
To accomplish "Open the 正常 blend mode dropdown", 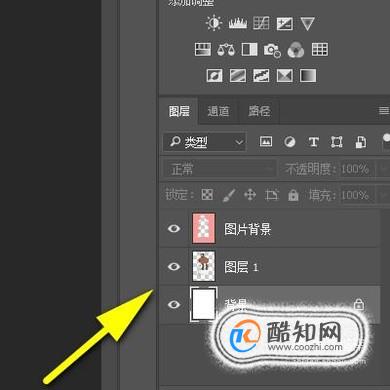I will point(219,169).
